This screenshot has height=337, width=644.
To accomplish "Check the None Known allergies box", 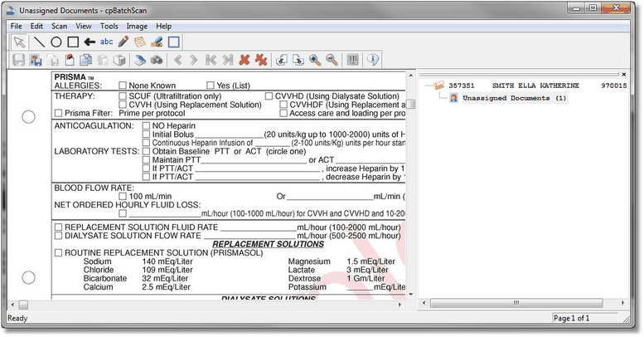I will 123,85.
